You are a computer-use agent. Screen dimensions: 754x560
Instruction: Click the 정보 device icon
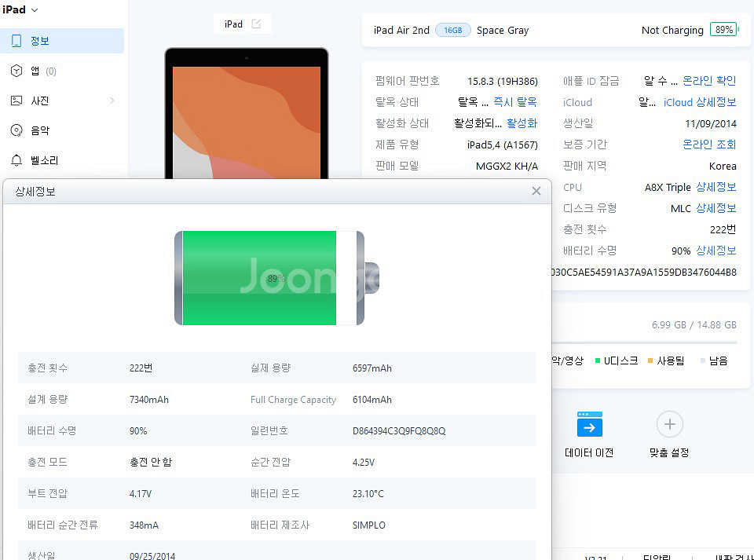click(x=16, y=41)
